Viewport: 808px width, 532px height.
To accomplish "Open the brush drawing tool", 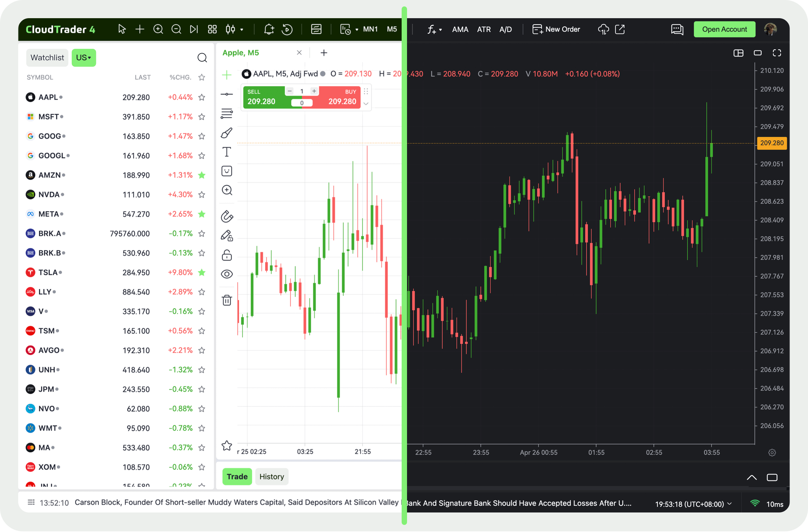I will pyautogui.click(x=227, y=133).
